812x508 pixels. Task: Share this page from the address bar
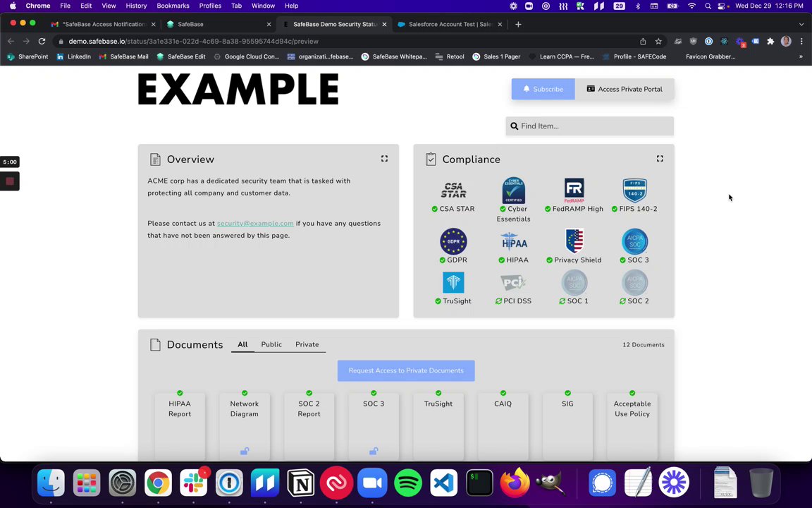click(x=643, y=42)
